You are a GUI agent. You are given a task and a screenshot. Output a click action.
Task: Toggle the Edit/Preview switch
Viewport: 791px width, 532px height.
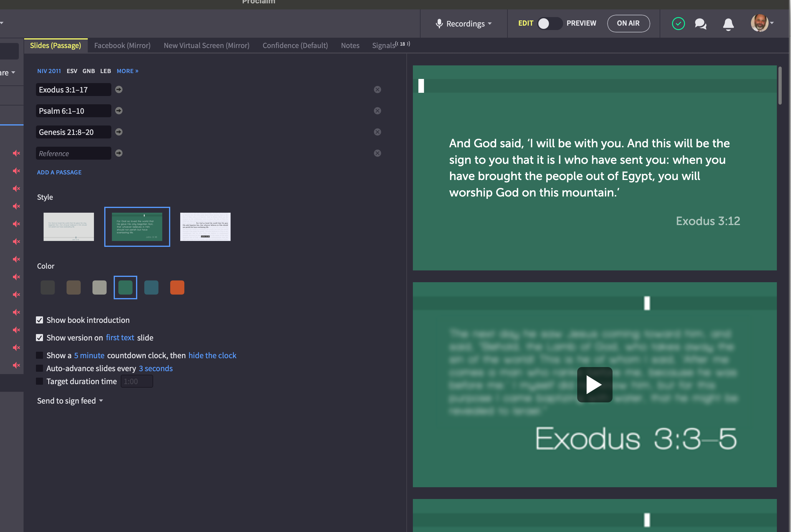click(x=550, y=23)
